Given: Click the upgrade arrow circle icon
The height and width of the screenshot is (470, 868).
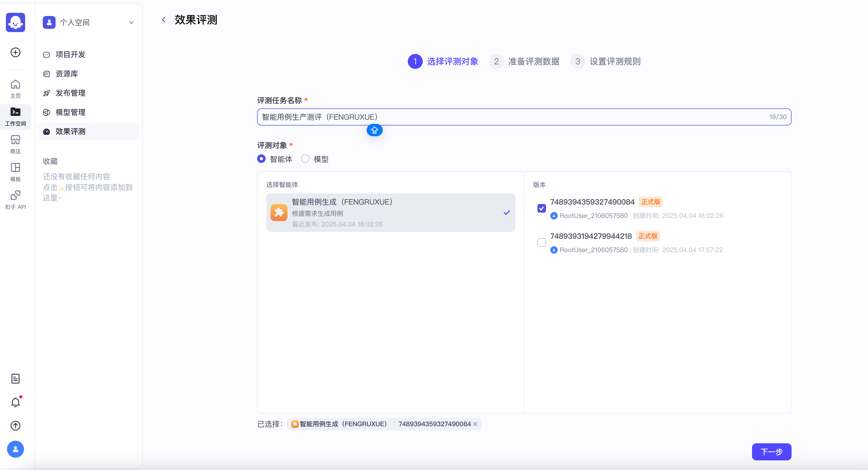Looking at the screenshot, I should coord(15,426).
